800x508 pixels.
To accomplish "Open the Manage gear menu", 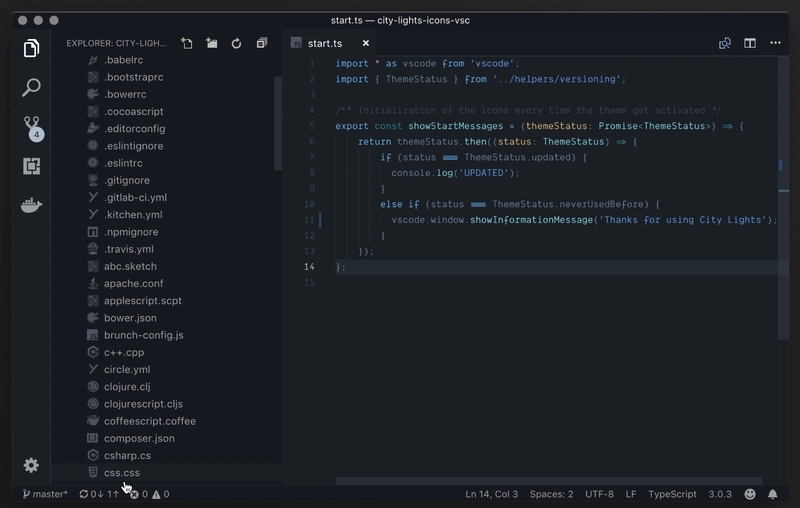I will tap(31, 465).
